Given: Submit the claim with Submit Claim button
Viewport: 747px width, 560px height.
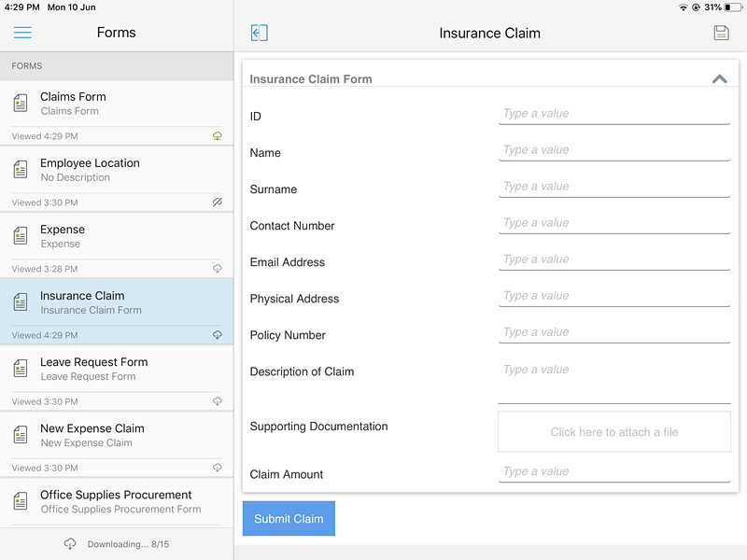Looking at the screenshot, I should pyautogui.click(x=289, y=519).
